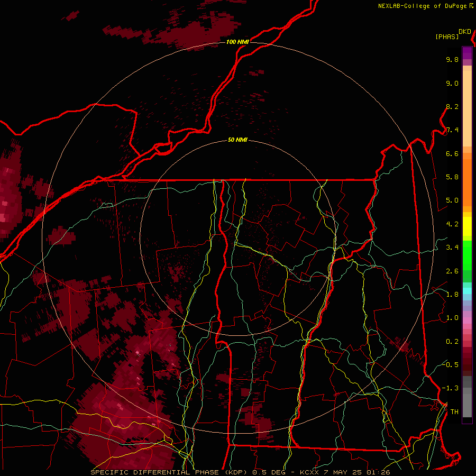Viewport: 476px width, 476px height.
Task: Click the 01:26 timestamp
Action: [x=378, y=472]
